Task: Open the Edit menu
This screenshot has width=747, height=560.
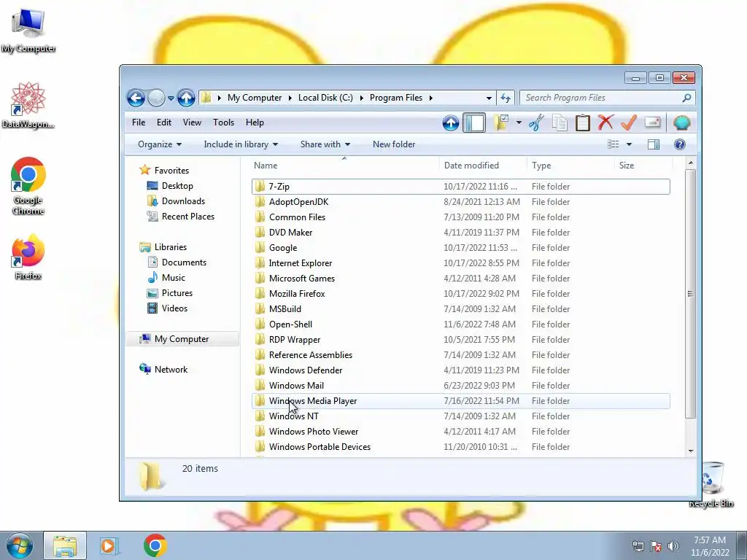Action: (x=164, y=122)
